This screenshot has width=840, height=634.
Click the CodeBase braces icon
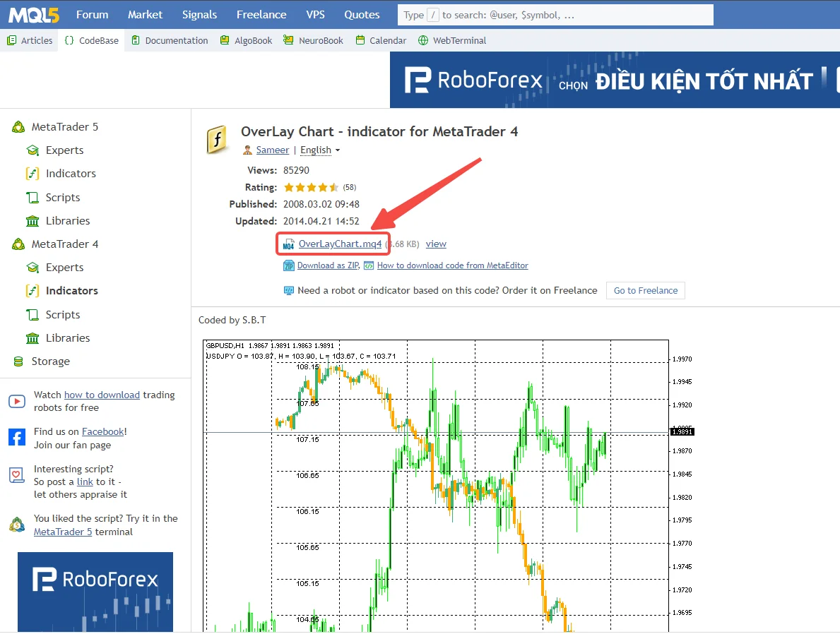(x=69, y=40)
